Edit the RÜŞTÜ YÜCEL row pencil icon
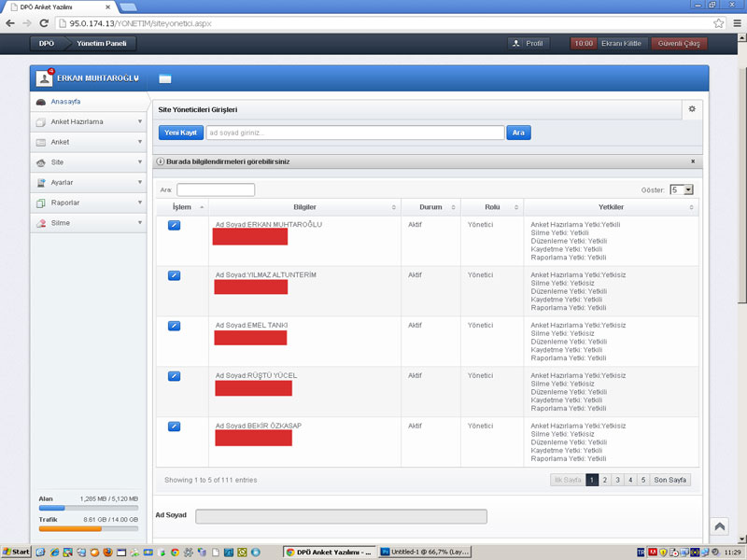Viewport: 747px width, 560px height. tap(174, 376)
